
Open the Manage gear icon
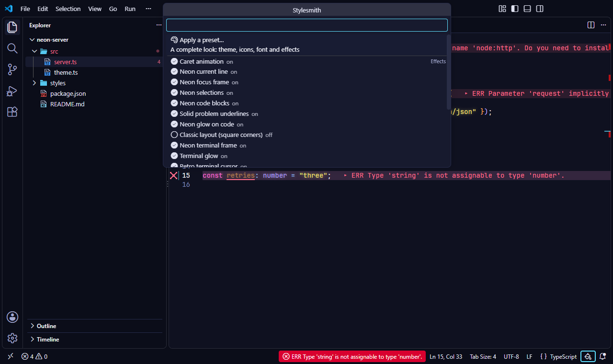tap(12, 338)
